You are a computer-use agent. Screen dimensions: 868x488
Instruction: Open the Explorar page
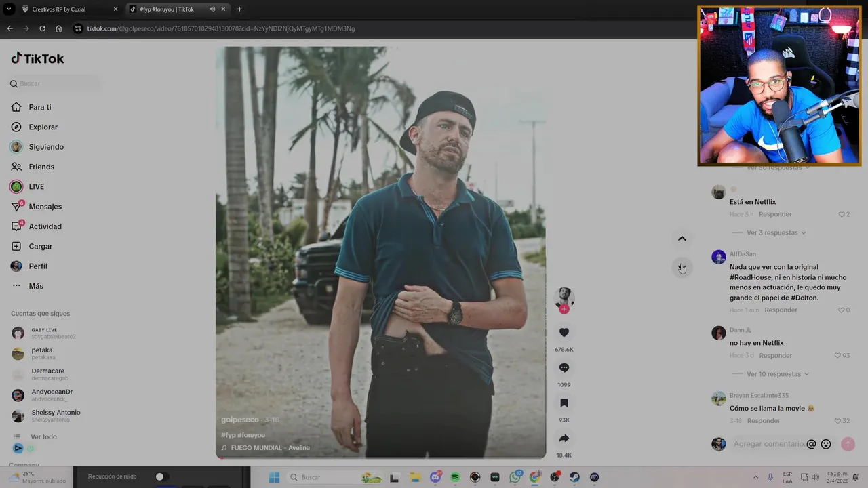tap(35, 127)
